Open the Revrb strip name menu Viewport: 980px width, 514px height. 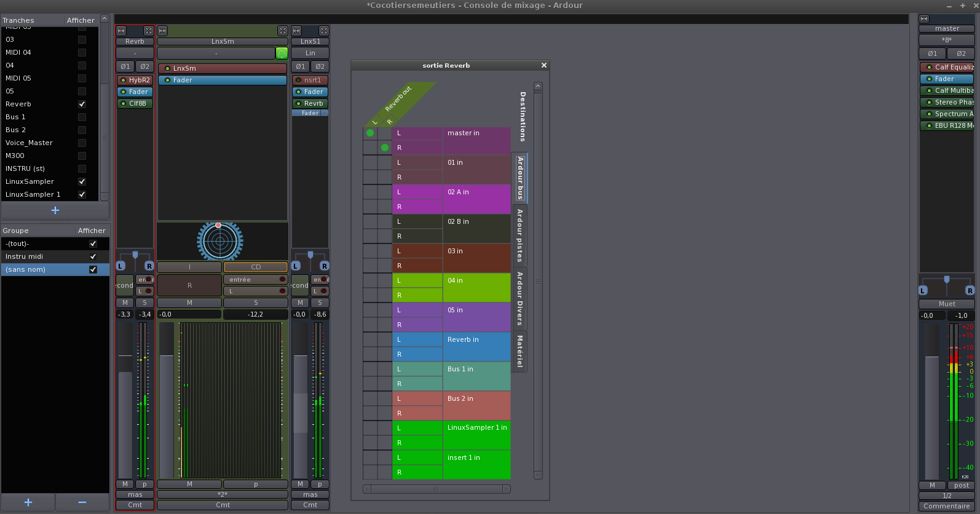pos(135,42)
